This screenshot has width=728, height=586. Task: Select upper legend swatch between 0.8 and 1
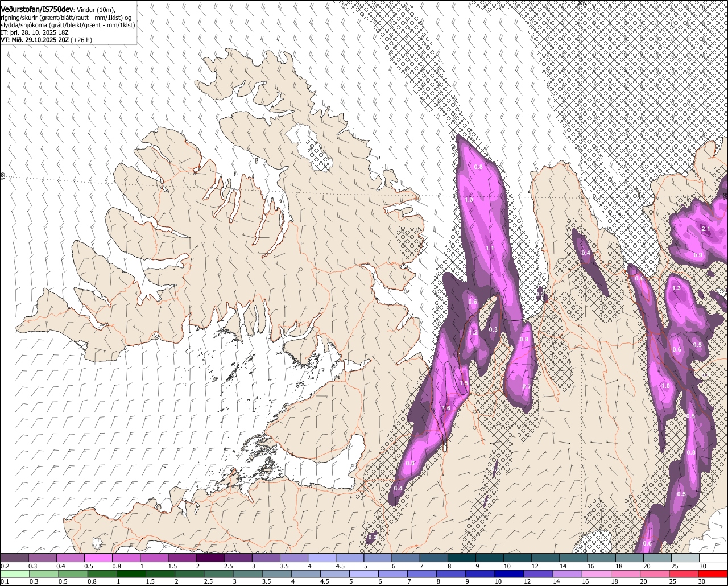126,558
